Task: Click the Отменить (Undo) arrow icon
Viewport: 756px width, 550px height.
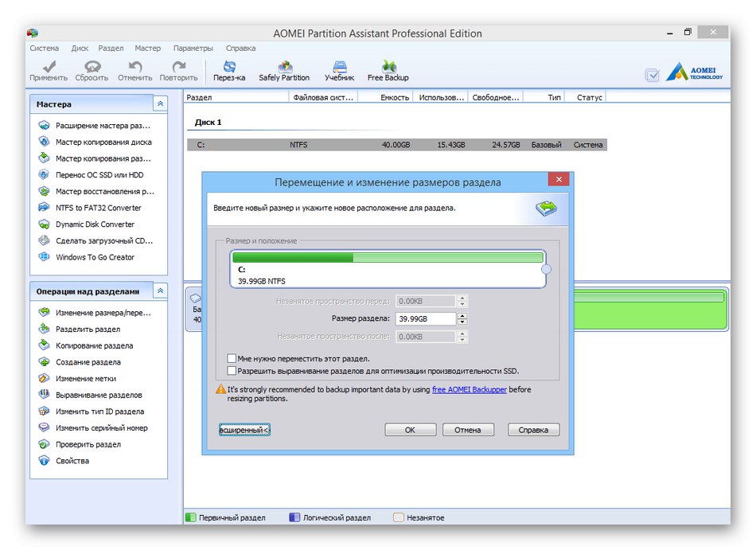Action: pos(135,66)
